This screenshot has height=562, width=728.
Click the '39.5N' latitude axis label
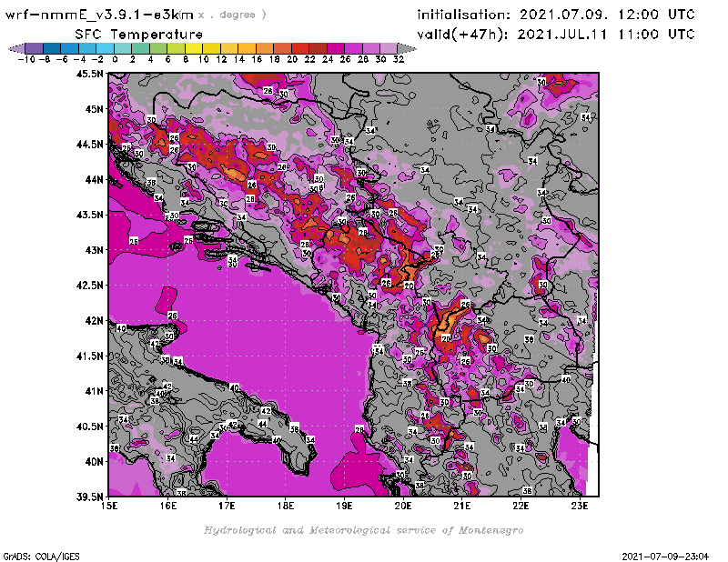[x=89, y=497]
